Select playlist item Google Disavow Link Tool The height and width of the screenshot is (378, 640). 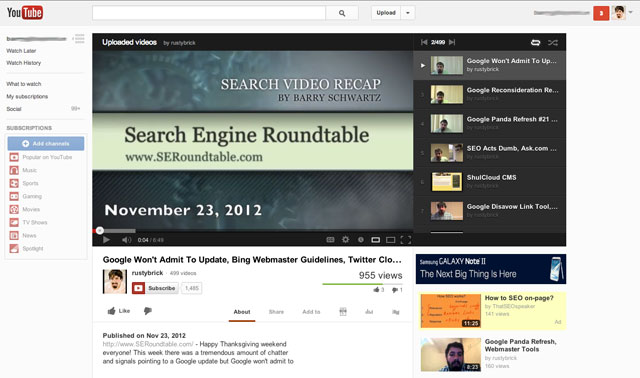(490, 211)
